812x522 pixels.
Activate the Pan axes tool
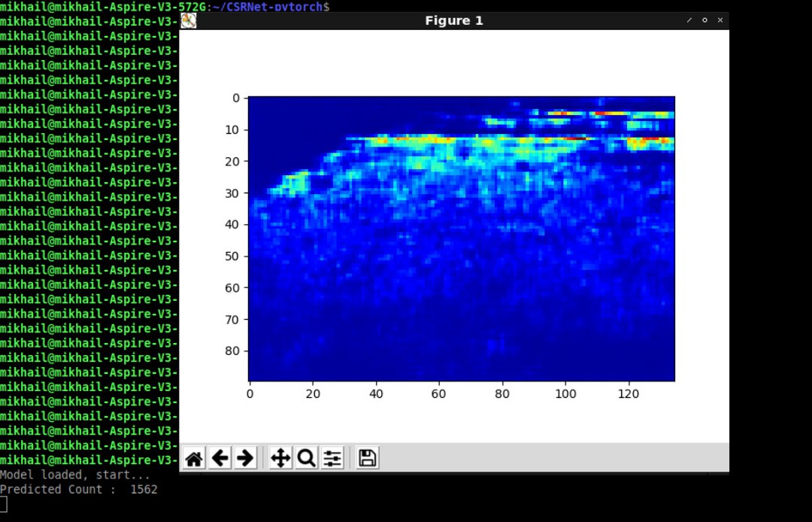tap(280, 457)
